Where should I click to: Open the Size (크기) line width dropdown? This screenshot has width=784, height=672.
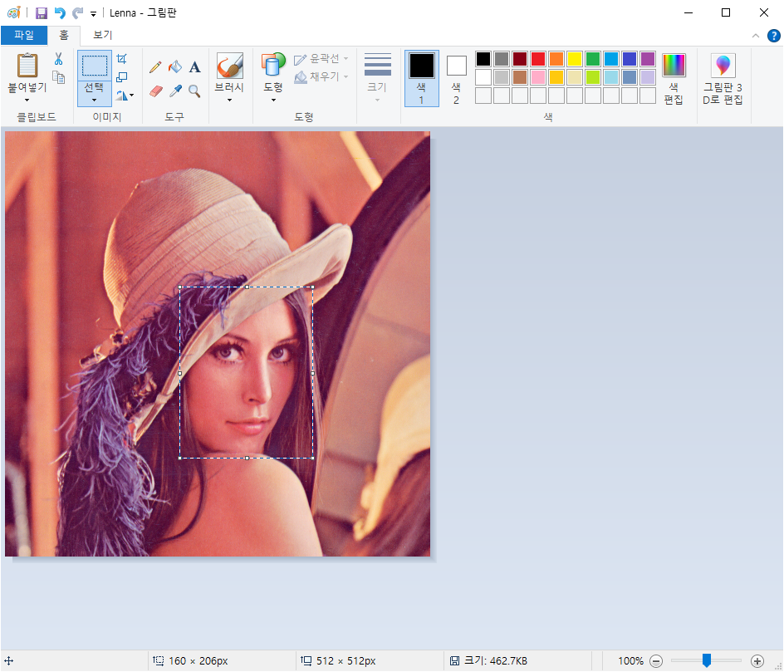click(x=378, y=79)
